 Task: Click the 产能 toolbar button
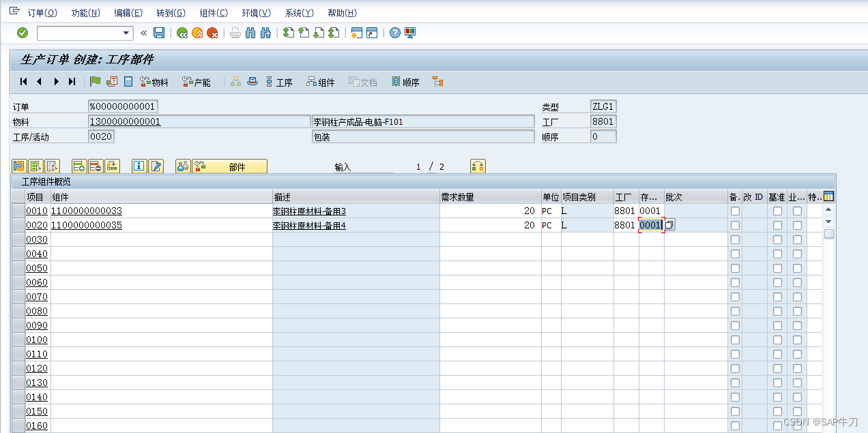click(197, 82)
